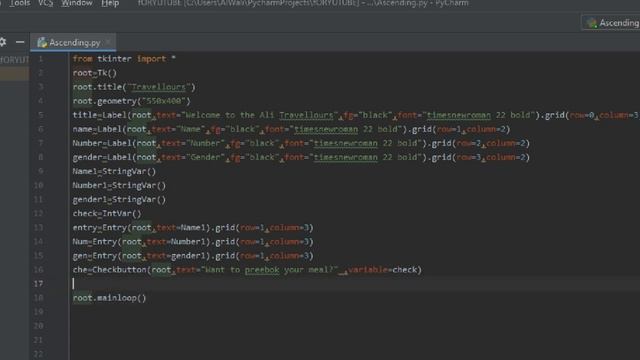The width and height of the screenshot is (640, 360).
Task: Click "che=Checkbutton" on line 16
Action: point(109,270)
